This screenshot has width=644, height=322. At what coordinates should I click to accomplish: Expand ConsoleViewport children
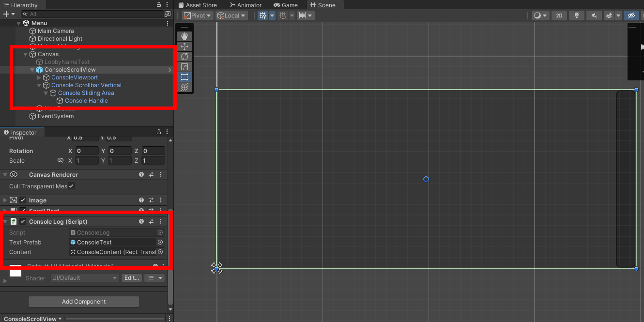pos(39,77)
